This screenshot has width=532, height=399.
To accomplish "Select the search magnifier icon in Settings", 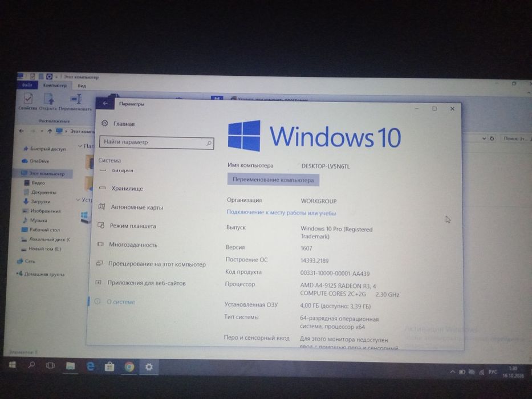I will click(209, 144).
